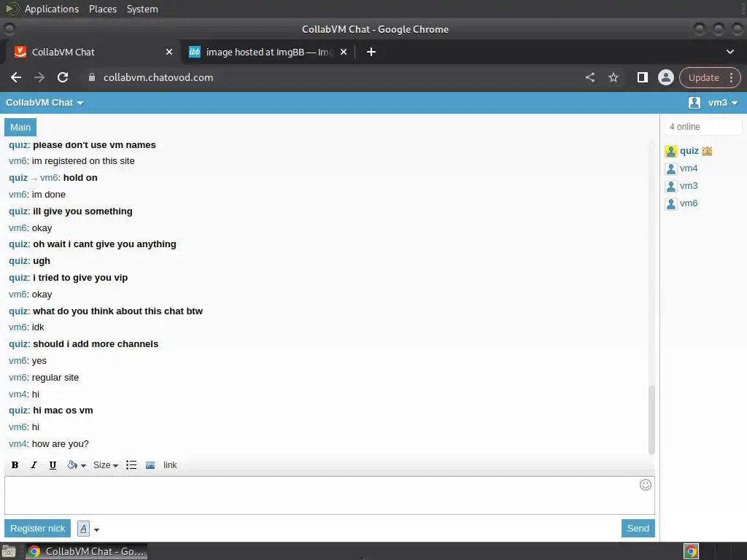Open Chrome three-dot menu

pyautogui.click(x=731, y=77)
